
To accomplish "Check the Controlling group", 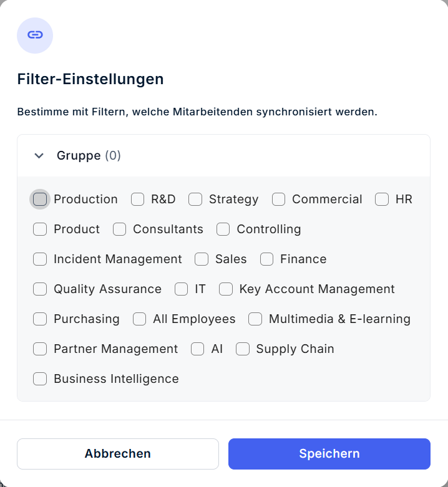I will (x=223, y=229).
